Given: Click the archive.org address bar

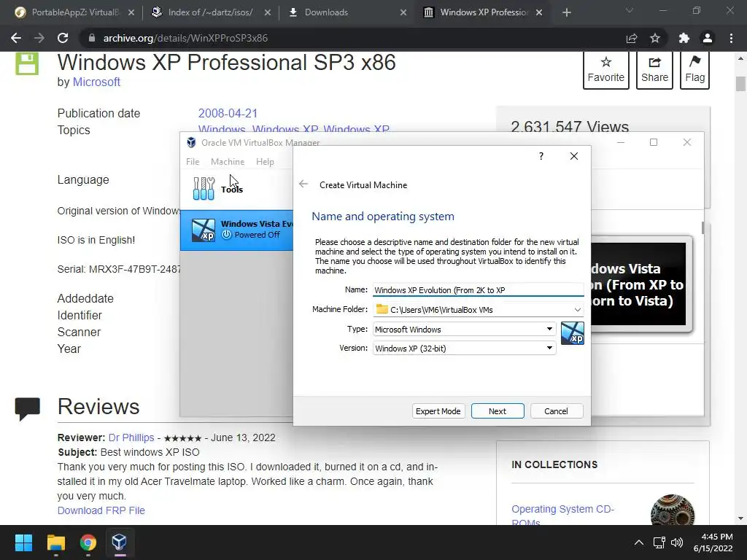Looking at the screenshot, I should (x=352, y=38).
